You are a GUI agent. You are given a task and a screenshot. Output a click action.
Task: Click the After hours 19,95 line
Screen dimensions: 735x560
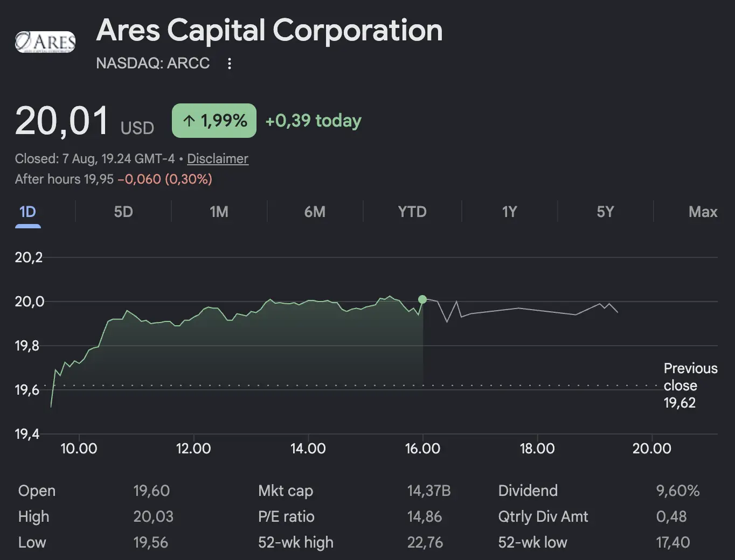point(114,179)
